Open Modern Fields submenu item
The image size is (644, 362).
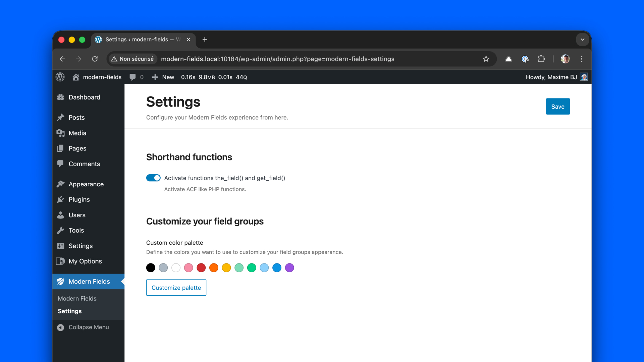pyautogui.click(x=77, y=298)
